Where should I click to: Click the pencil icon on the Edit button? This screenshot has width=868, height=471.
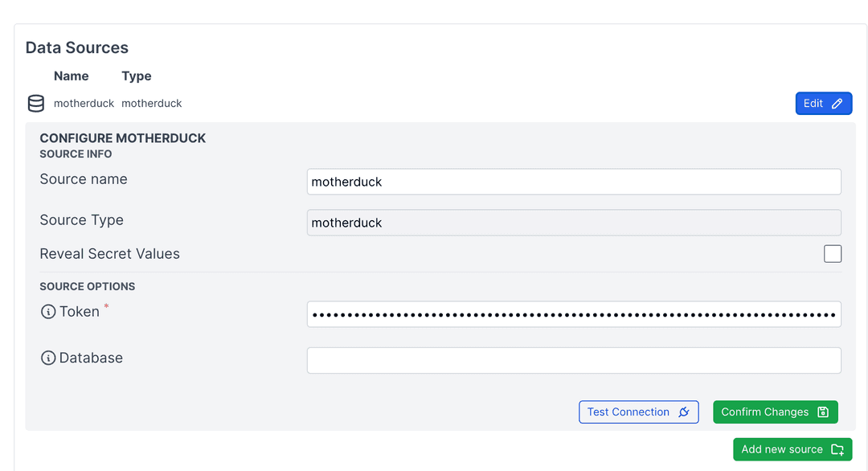click(836, 103)
